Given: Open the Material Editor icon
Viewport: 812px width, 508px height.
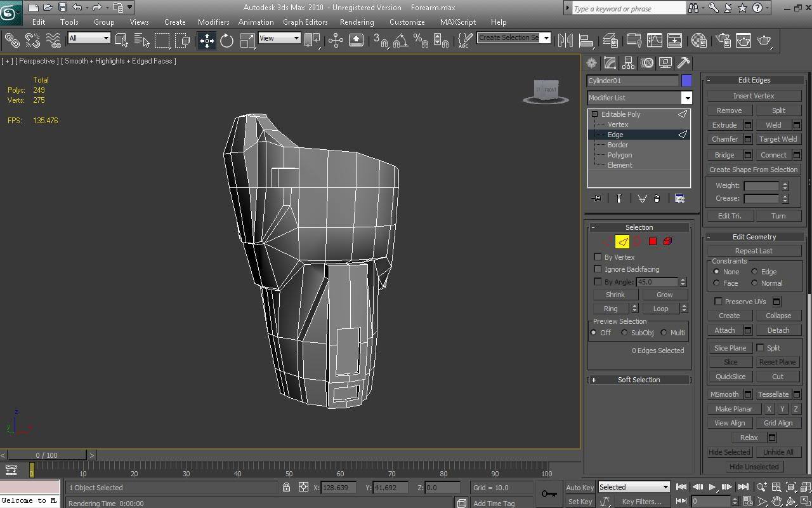Looking at the screenshot, I should click(699, 41).
